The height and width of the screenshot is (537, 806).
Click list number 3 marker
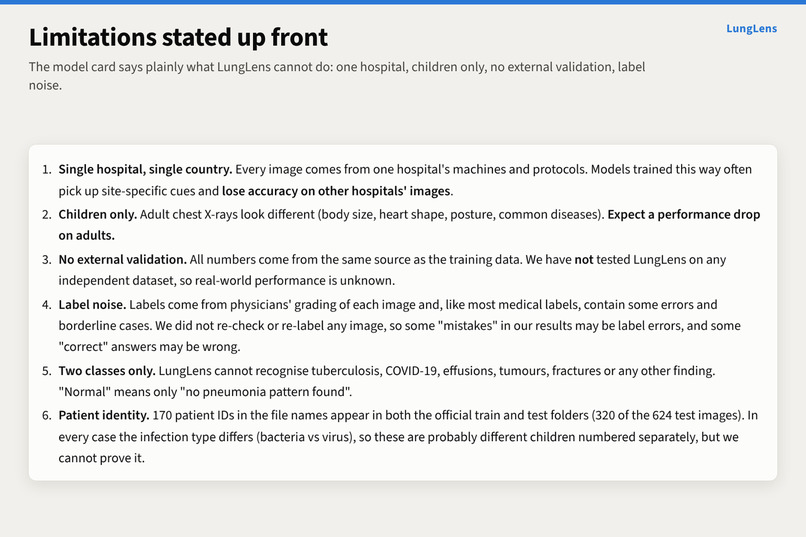[x=47, y=260]
